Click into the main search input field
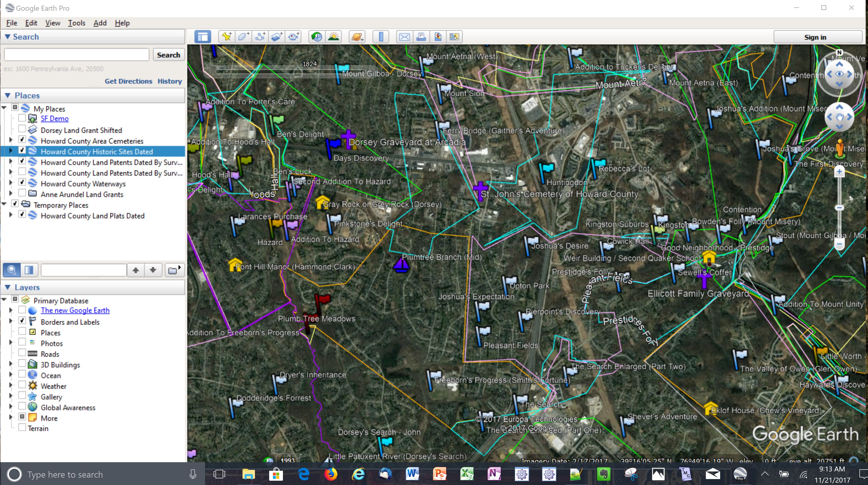868x485 pixels. point(76,55)
